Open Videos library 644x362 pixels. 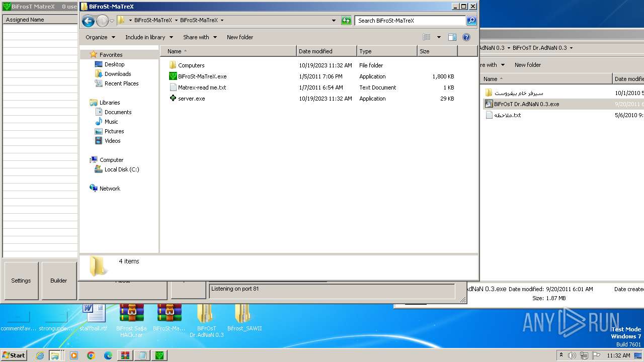coord(112,141)
